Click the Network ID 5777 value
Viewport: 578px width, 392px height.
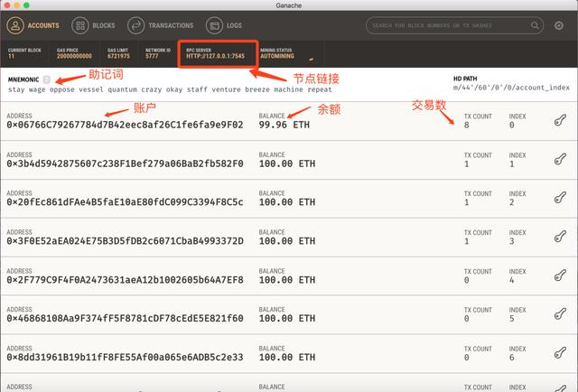click(152, 56)
